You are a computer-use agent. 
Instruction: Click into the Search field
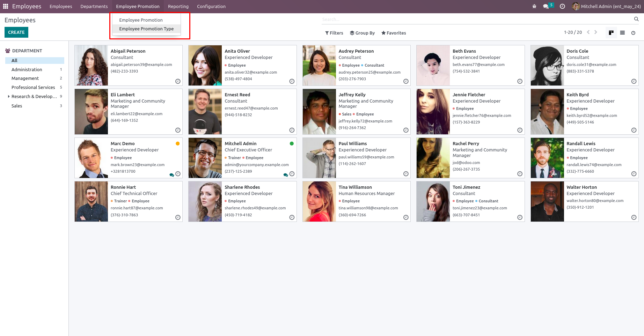475,20
